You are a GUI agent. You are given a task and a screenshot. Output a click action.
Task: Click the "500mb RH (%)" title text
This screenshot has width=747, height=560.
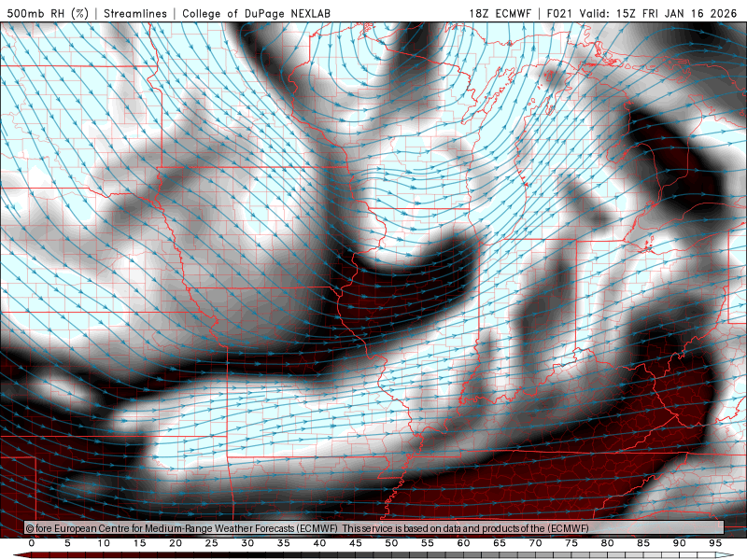pyautogui.click(x=49, y=13)
